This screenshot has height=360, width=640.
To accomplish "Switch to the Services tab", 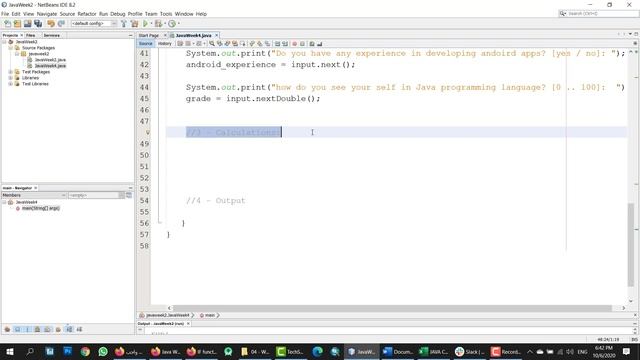I will [52, 36].
